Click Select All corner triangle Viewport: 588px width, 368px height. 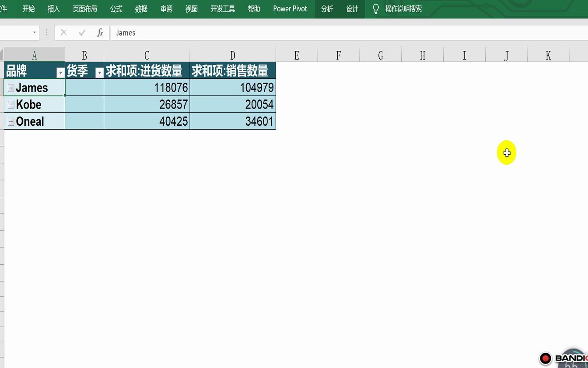2,55
